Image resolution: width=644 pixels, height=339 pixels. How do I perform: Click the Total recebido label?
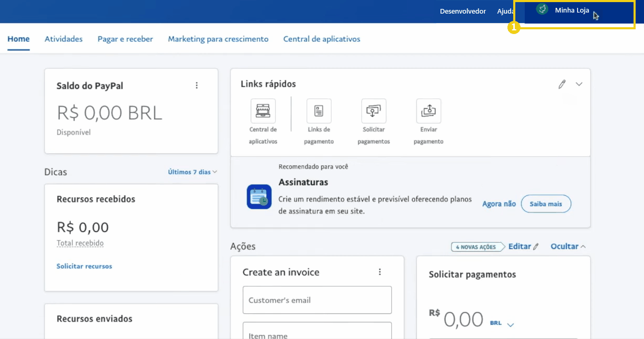point(80,243)
